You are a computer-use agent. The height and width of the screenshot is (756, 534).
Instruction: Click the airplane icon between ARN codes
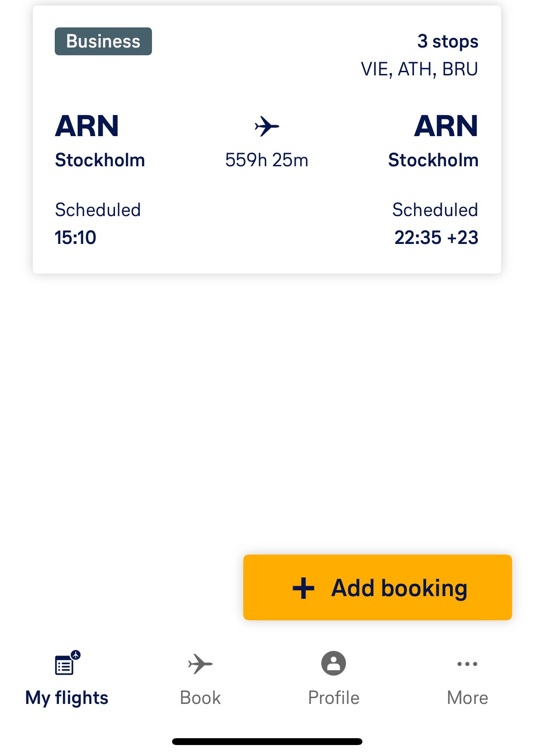267,126
